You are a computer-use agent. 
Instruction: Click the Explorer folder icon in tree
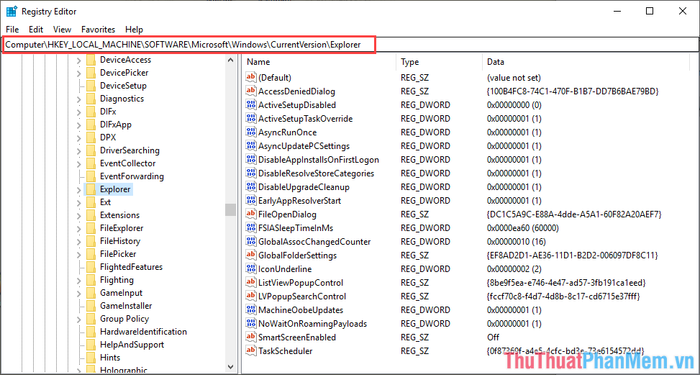tap(91, 189)
